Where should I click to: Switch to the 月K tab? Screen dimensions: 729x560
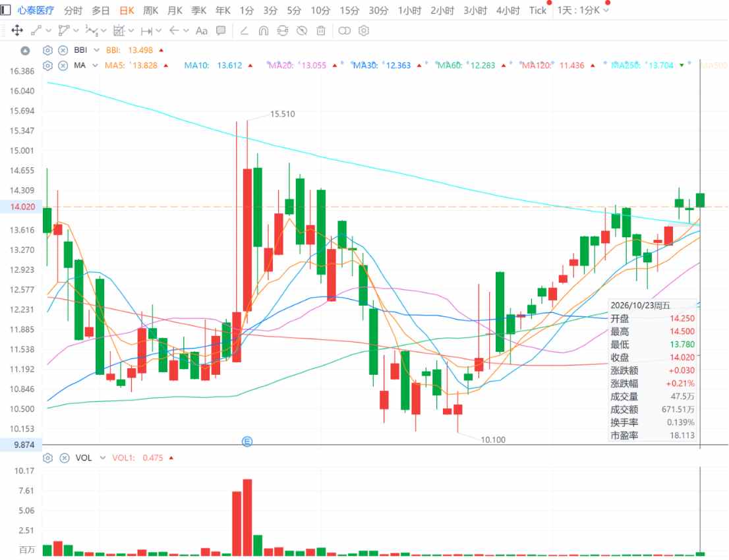tap(175, 11)
